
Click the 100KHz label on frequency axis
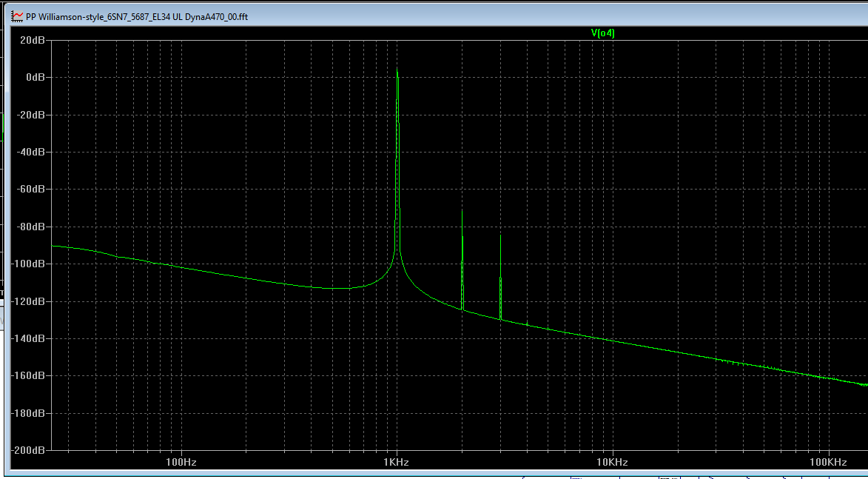(828, 463)
